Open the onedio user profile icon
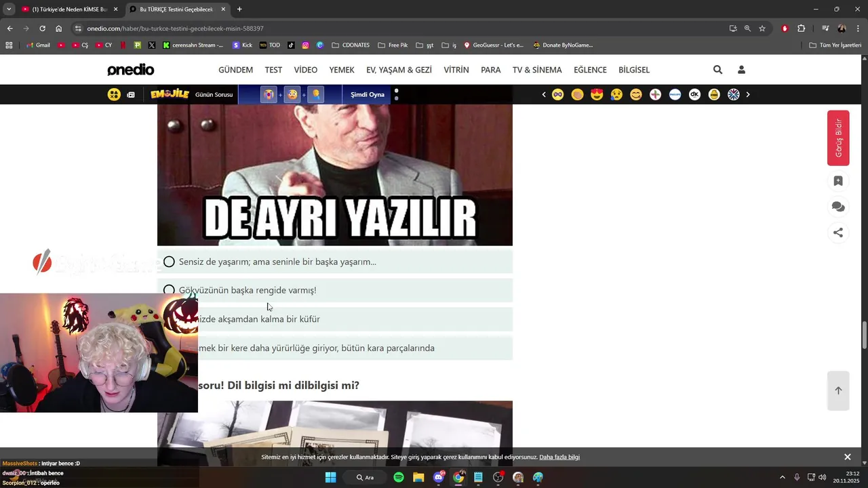 [x=741, y=70]
